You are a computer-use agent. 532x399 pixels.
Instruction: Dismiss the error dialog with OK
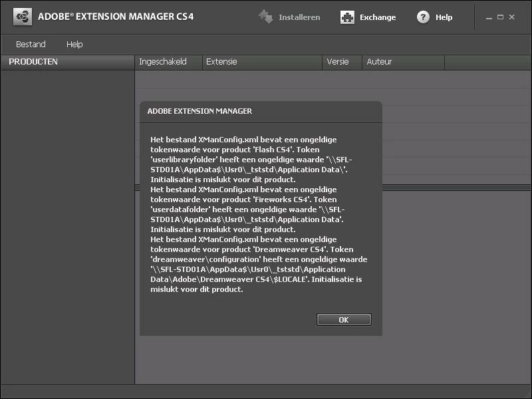coord(344,320)
